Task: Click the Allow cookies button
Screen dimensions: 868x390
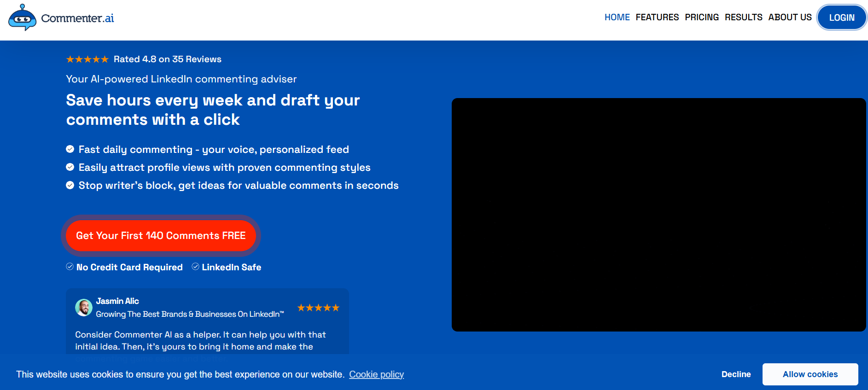Action: (810, 374)
